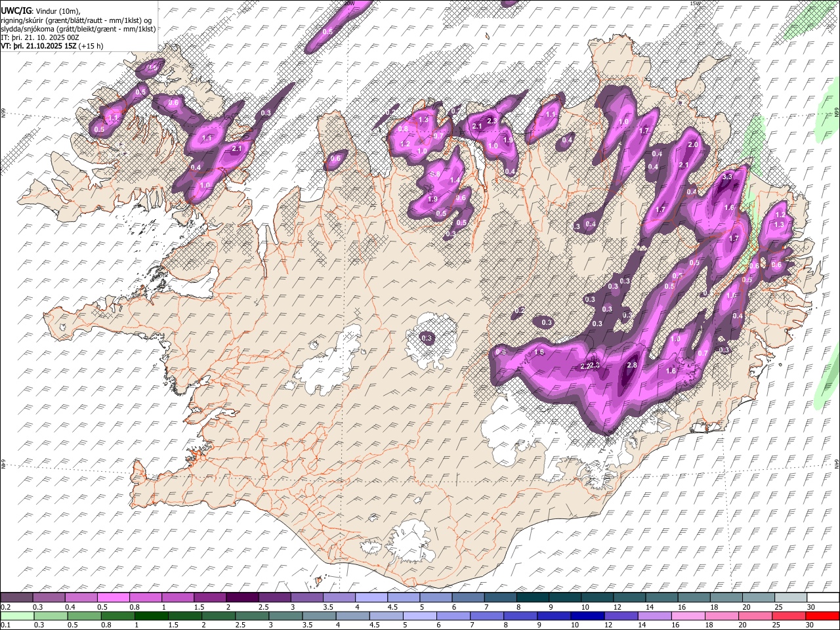This screenshot has height=630, width=840.
Task: Click the rain legend swatch between 5 and 6
Action: [420, 616]
